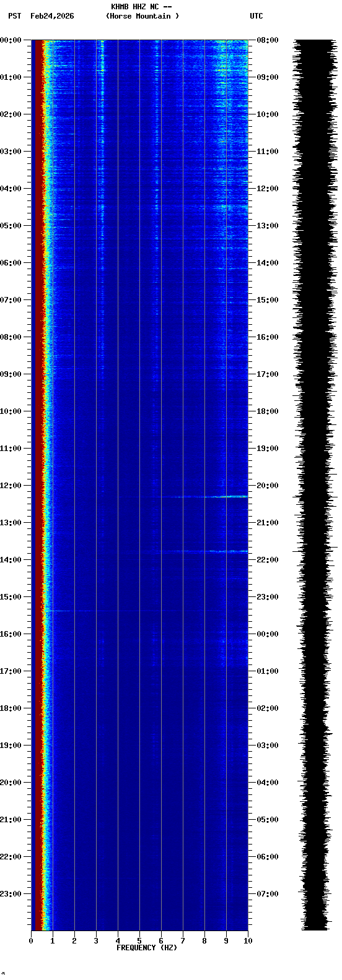Click the UTC time label '17:00'
Viewport: 342px width, 980px height.
click(x=268, y=374)
